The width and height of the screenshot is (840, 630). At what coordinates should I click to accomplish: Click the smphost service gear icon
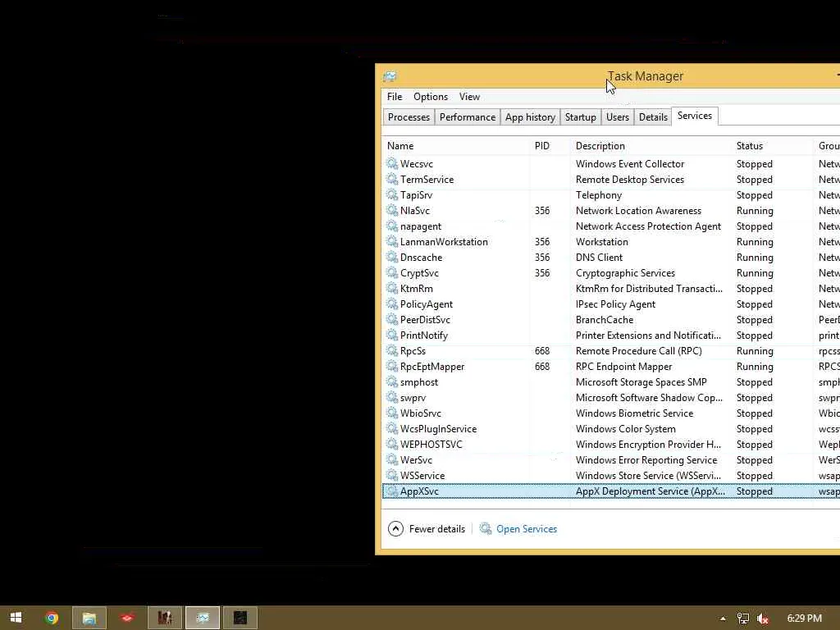click(392, 381)
